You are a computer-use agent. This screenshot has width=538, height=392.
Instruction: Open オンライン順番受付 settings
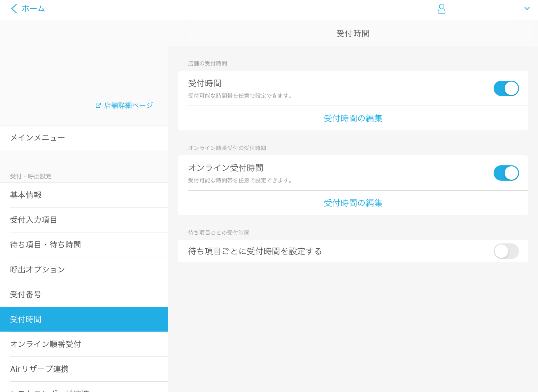click(x=45, y=344)
